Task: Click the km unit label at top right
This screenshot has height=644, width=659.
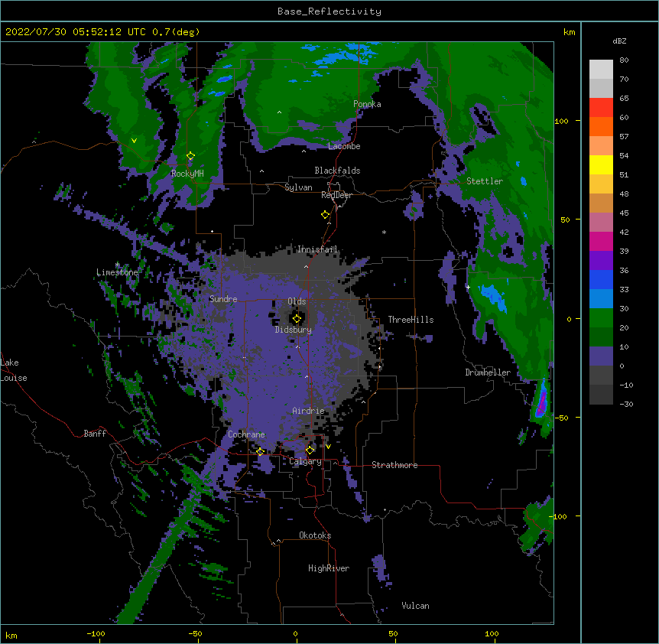Action: (569, 32)
